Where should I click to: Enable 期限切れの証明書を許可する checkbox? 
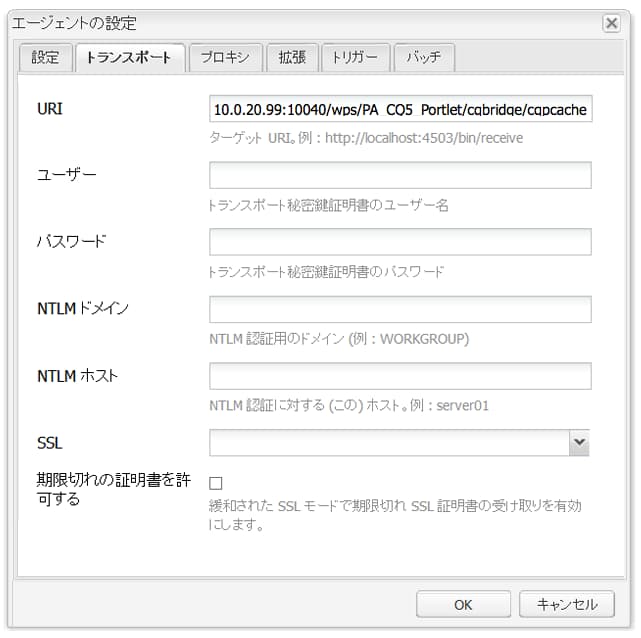(215, 483)
